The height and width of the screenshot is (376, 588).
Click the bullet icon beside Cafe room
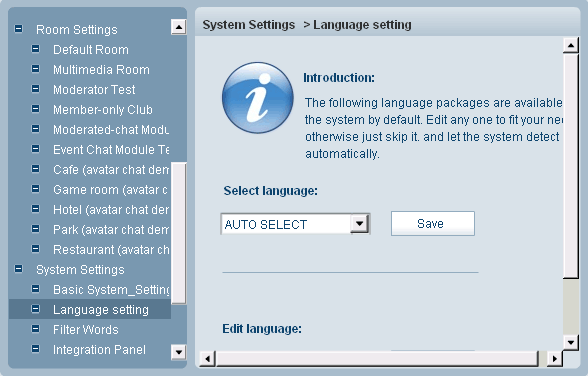[x=35, y=169]
